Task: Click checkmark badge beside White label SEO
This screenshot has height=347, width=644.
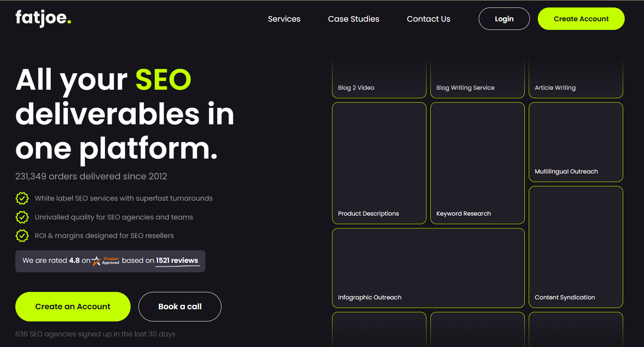Action: [22, 198]
